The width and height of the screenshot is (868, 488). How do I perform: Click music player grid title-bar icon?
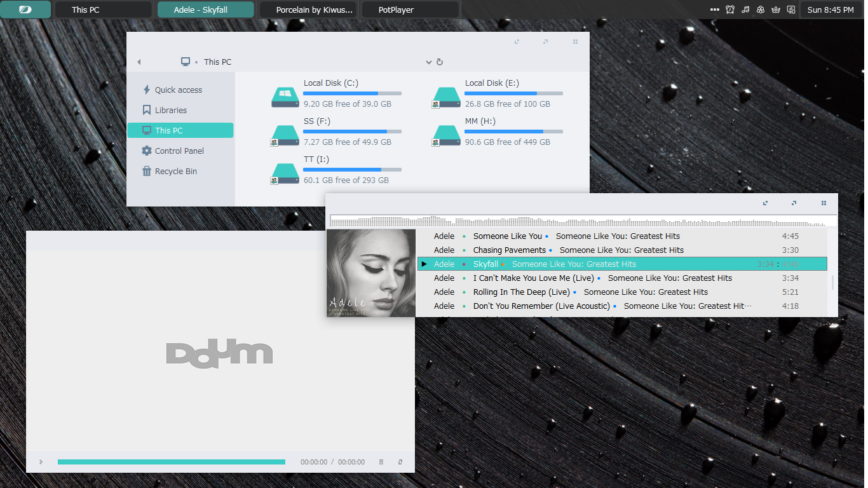point(824,203)
